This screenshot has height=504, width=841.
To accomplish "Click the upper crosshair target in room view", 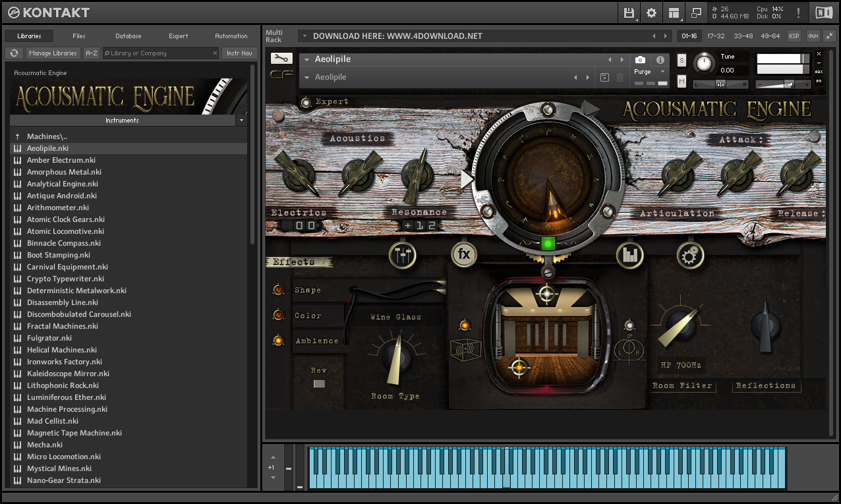I will pyautogui.click(x=546, y=294).
